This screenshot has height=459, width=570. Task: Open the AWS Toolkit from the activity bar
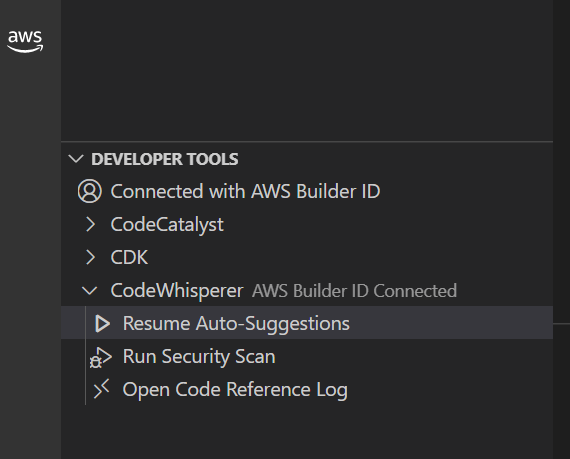25,41
